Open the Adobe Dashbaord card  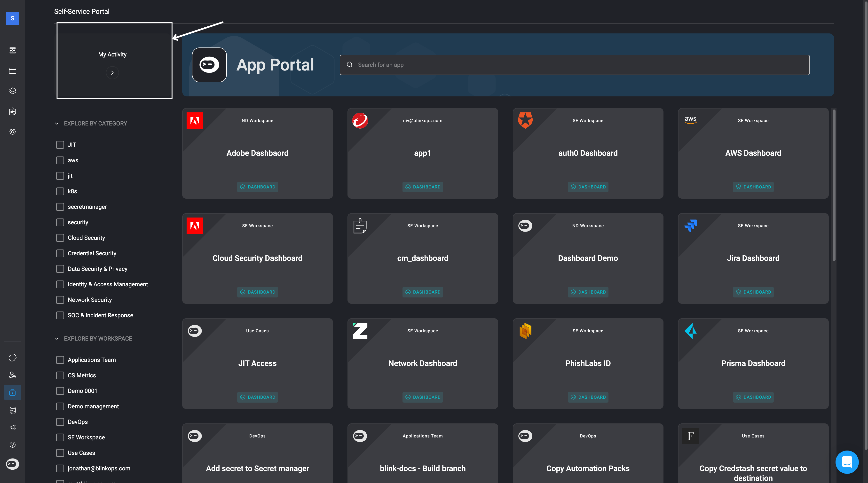(257, 153)
